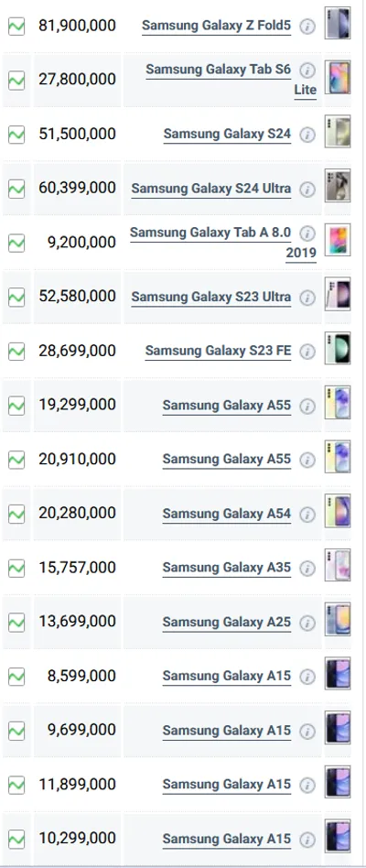The height and width of the screenshot is (868, 366).
Task: Open price chart for Galaxy Z Fold5
Action: 16,26
